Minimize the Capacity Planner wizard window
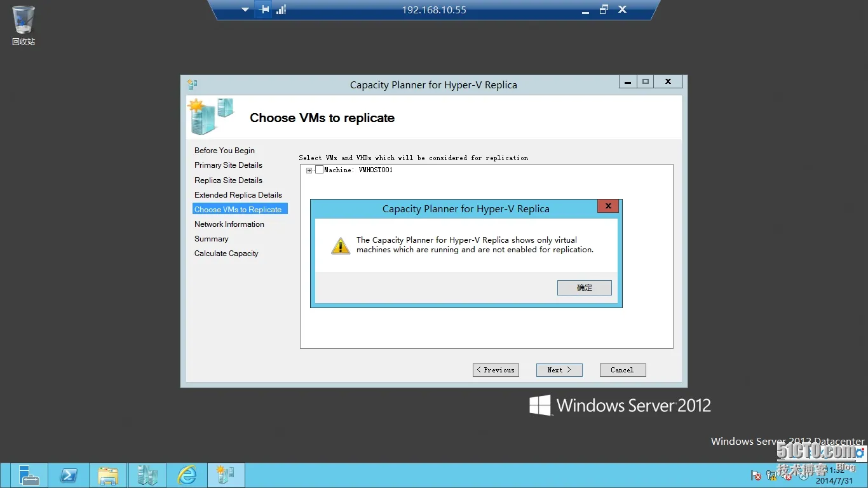The height and width of the screenshot is (488, 868). pyautogui.click(x=628, y=82)
